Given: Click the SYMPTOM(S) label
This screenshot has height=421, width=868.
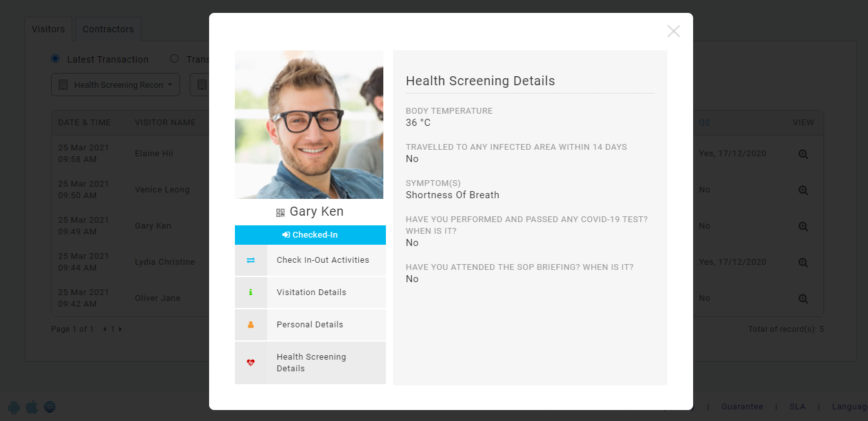Looking at the screenshot, I should pos(434,183).
